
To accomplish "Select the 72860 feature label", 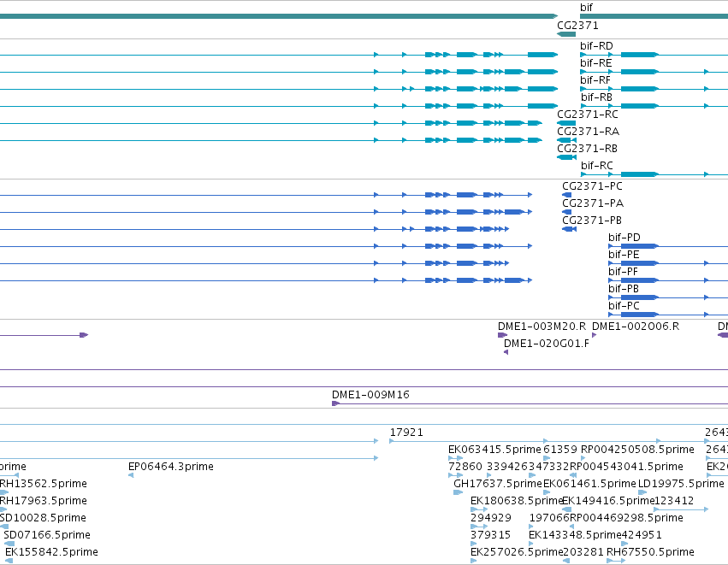I will [x=465, y=467].
